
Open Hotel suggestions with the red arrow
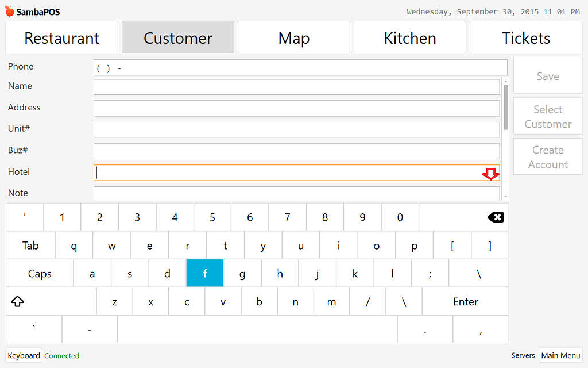click(492, 174)
